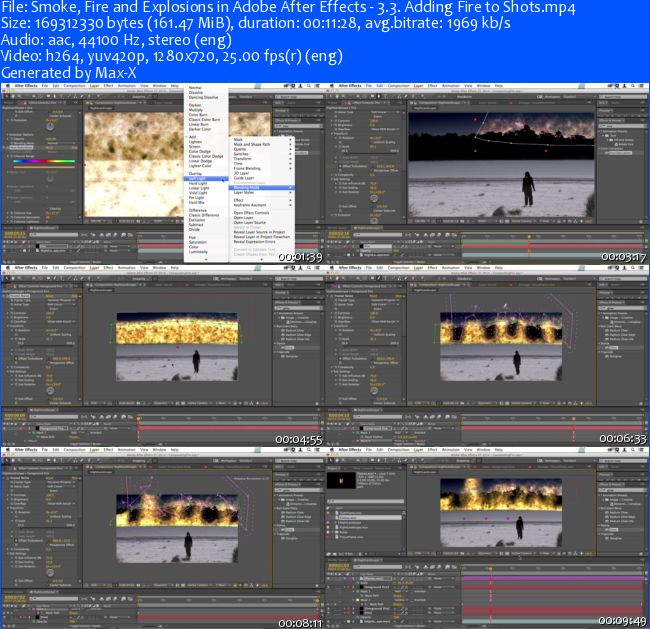Open the Effect menu in the 00:04:55 frame
This screenshot has width=650, height=629.
pos(108,268)
